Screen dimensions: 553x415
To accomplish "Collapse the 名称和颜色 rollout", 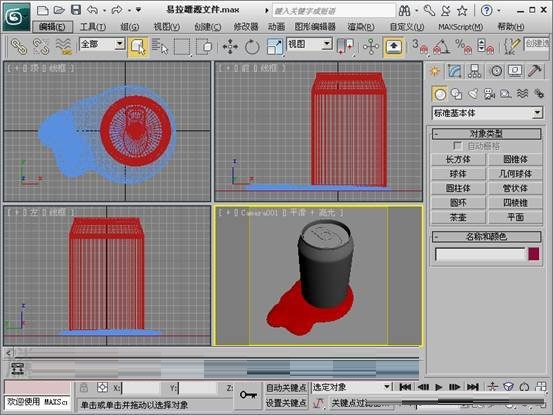I will (x=486, y=237).
